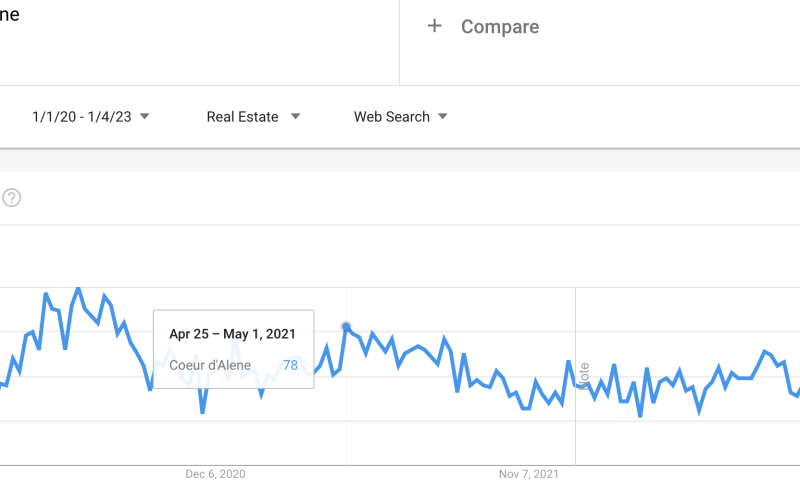Click the highest peak of the trend line
Screen dimensions: 800x500
pyautogui.click(x=77, y=289)
